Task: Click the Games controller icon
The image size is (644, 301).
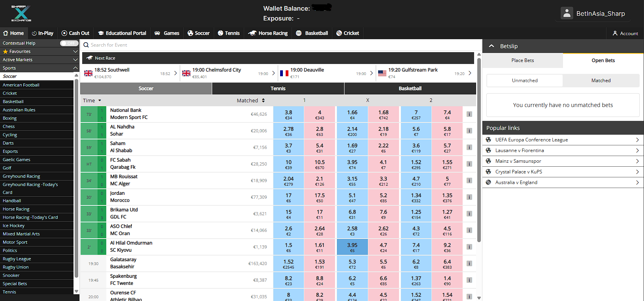Action: pos(157,33)
